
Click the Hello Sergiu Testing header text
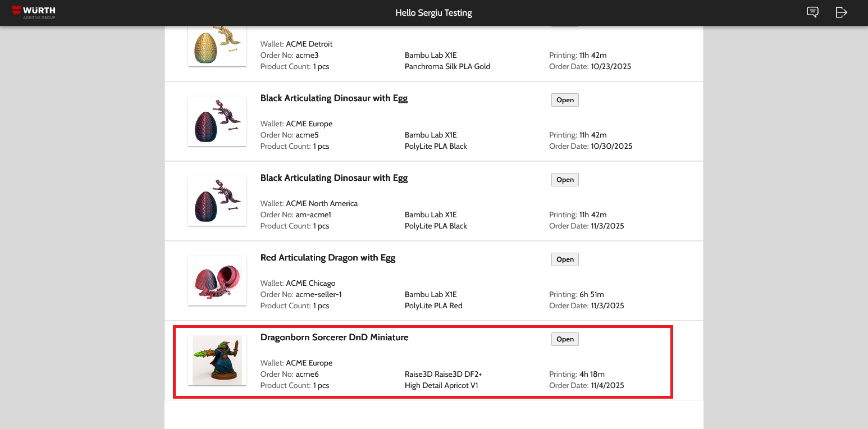[x=433, y=13]
